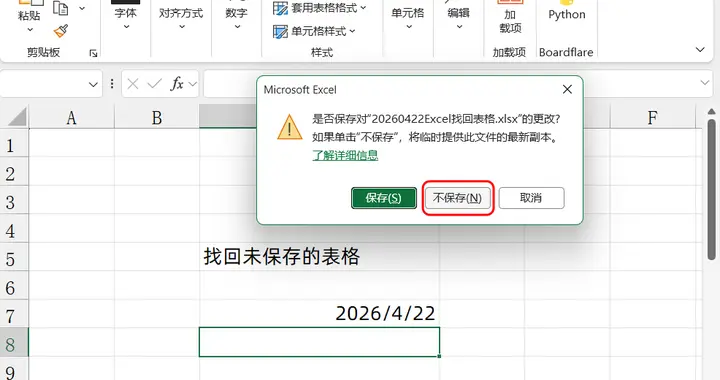720x380 pixels.
Task: Click the Select All corner triangle
Action: point(17,117)
